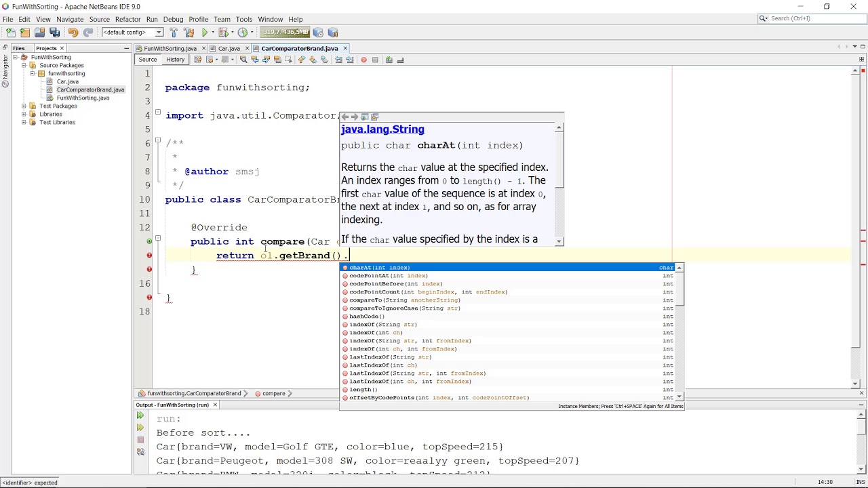Click the Javadoc popup back arrow
The height and width of the screenshot is (488, 868).
pos(344,117)
